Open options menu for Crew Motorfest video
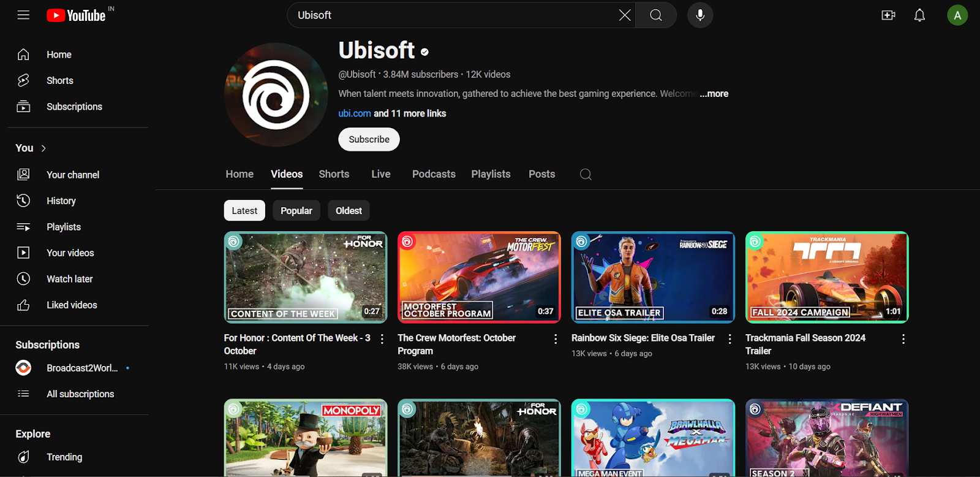The image size is (980, 477). 556,339
